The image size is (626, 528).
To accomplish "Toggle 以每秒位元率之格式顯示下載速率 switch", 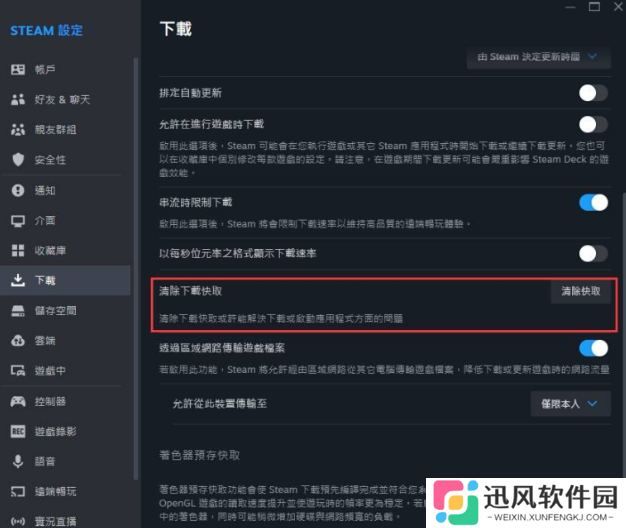I will point(593,253).
